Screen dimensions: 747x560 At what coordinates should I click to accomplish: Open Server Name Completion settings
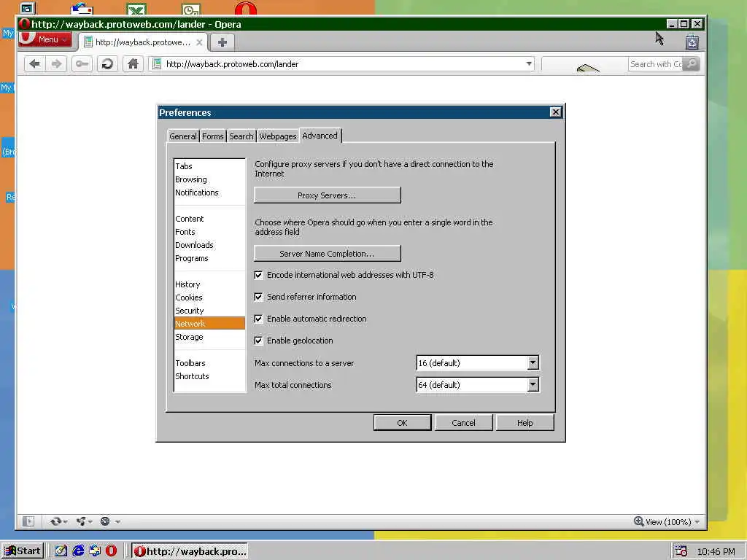[328, 253]
